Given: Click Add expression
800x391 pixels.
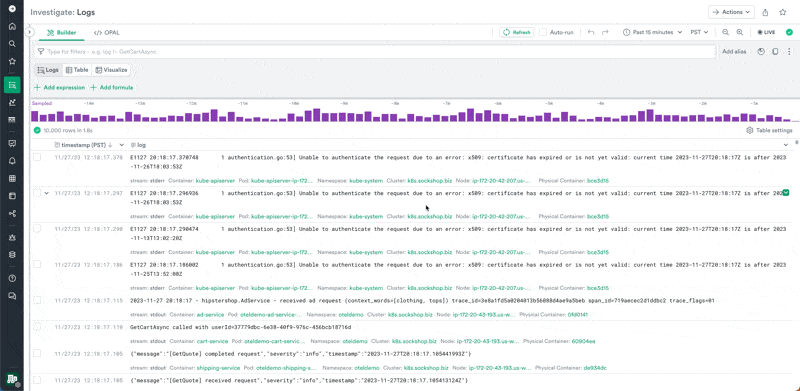Looking at the screenshot, I should 60,88.
